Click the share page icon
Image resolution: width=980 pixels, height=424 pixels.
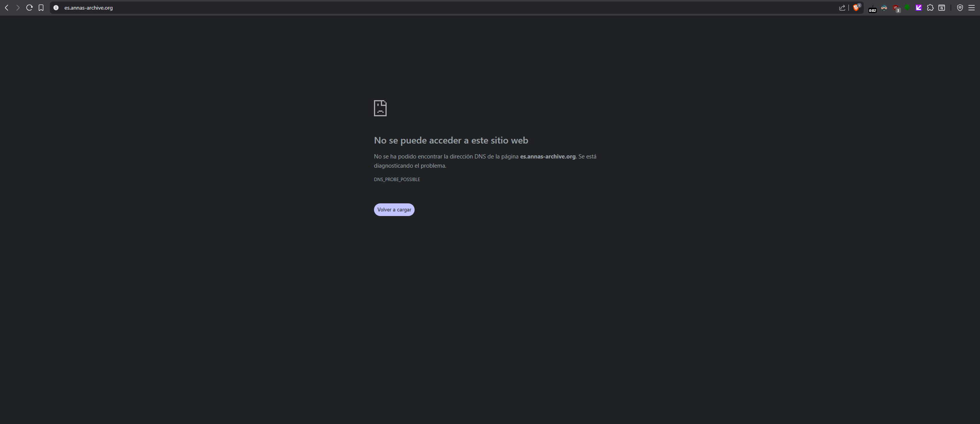[x=842, y=8]
